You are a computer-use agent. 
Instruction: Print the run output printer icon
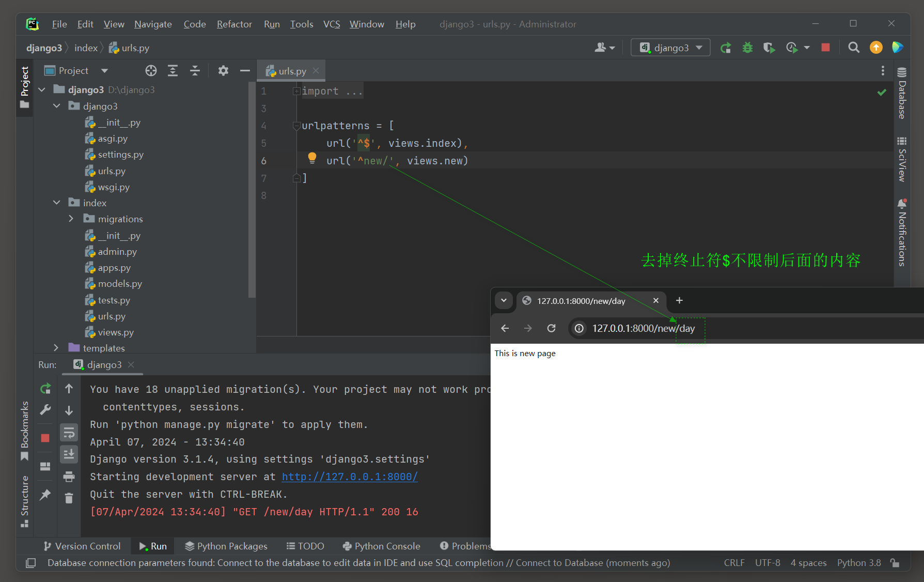coord(69,477)
